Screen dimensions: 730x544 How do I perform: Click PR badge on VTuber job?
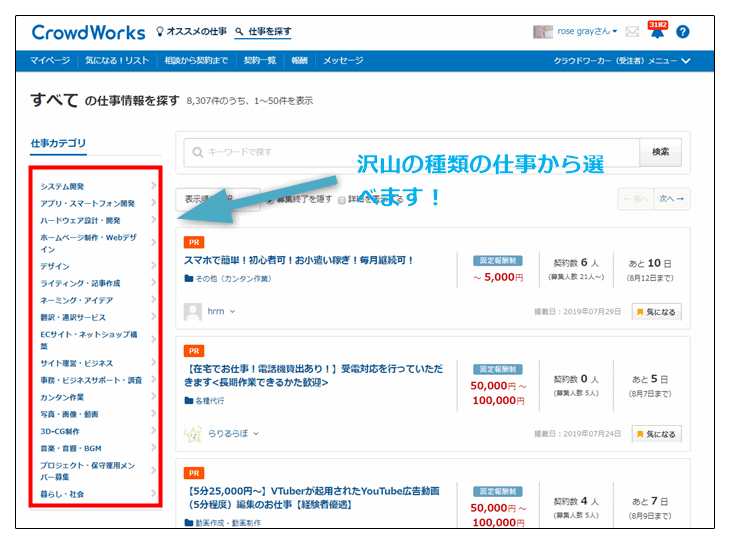coord(194,473)
